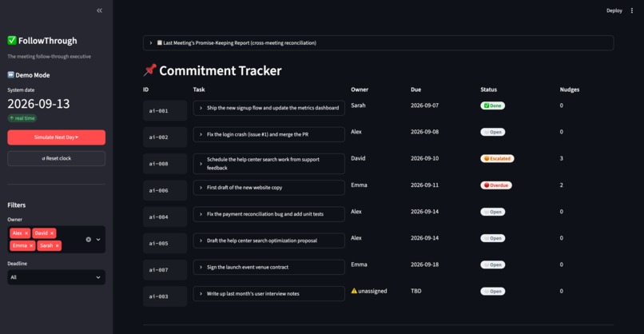Click owner David in the table
This screenshot has width=644, height=334.
pos(358,158)
